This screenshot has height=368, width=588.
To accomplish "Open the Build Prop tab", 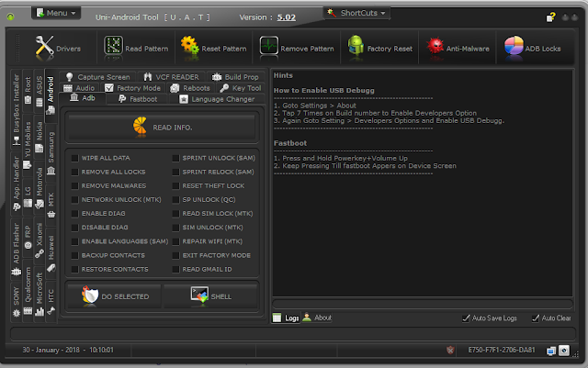I will click(235, 77).
